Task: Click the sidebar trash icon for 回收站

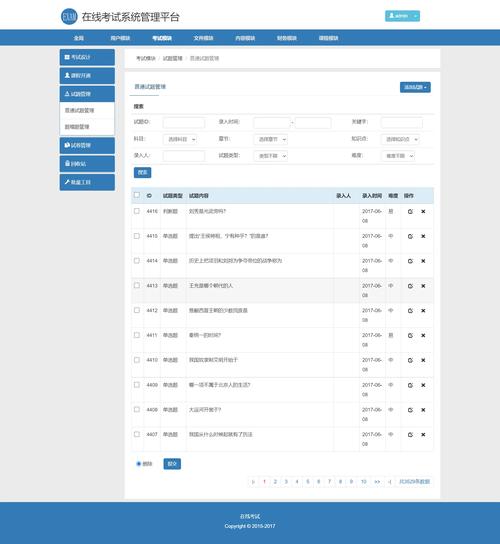Action: point(67,163)
